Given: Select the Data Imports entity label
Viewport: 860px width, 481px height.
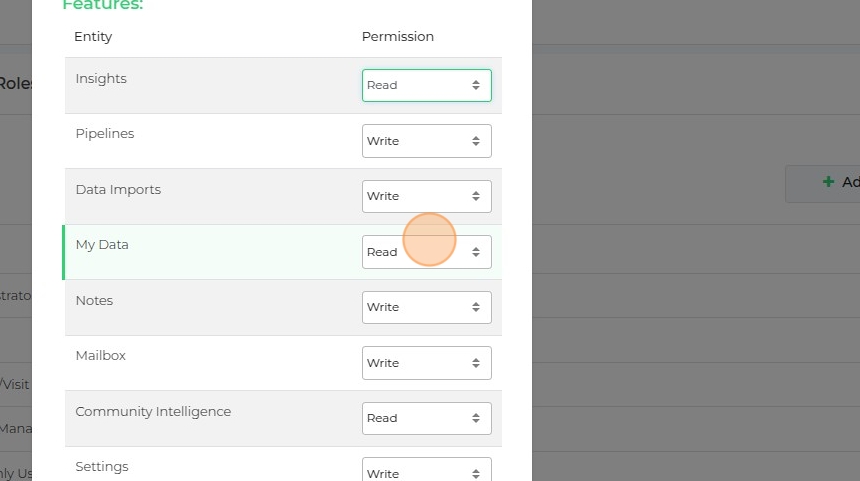Looking at the screenshot, I should pyautogui.click(x=118, y=190).
